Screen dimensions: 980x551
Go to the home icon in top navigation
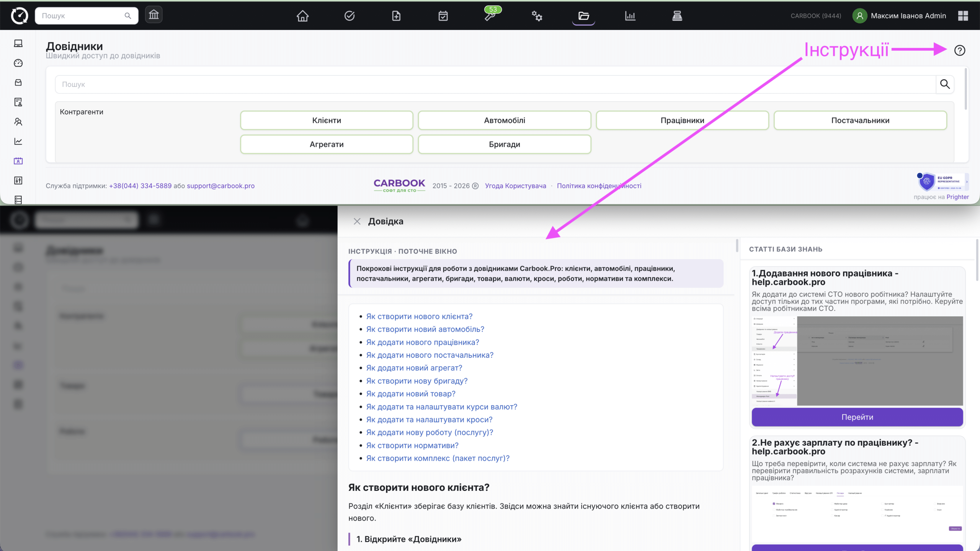click(x=302, y=16)
